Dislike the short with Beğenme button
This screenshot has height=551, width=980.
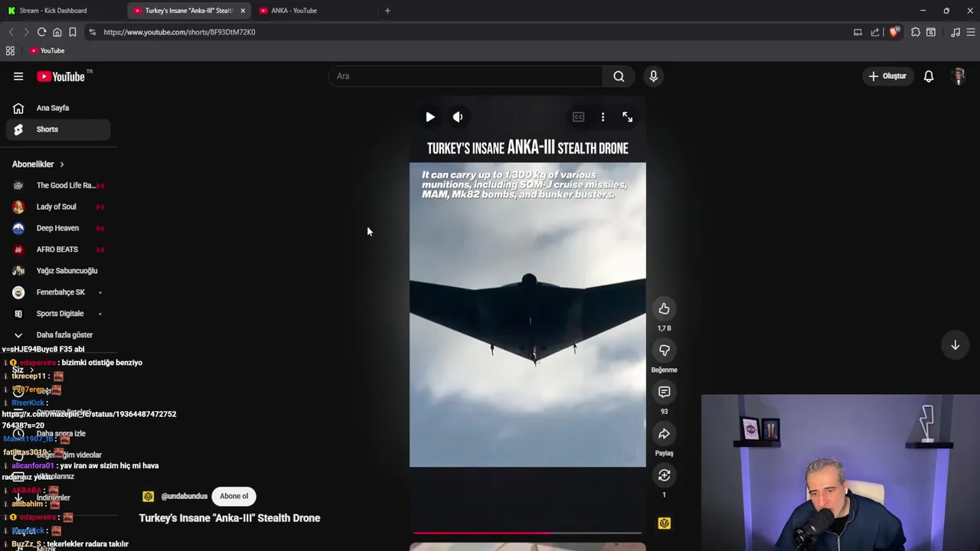pos(664,350)
